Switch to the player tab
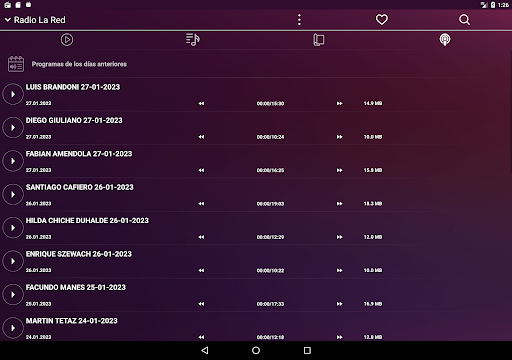 pyautogui.click(x=67, y=40)
